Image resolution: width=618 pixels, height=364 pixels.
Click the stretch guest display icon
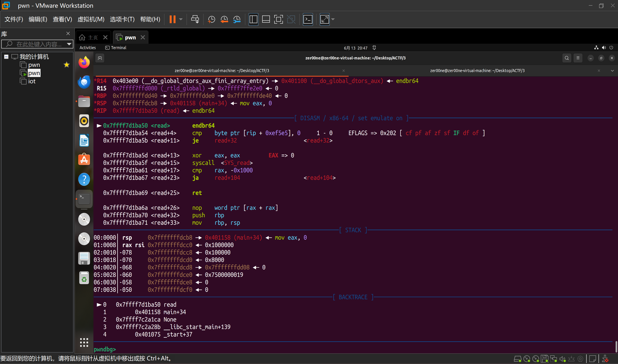pos(324,19)
